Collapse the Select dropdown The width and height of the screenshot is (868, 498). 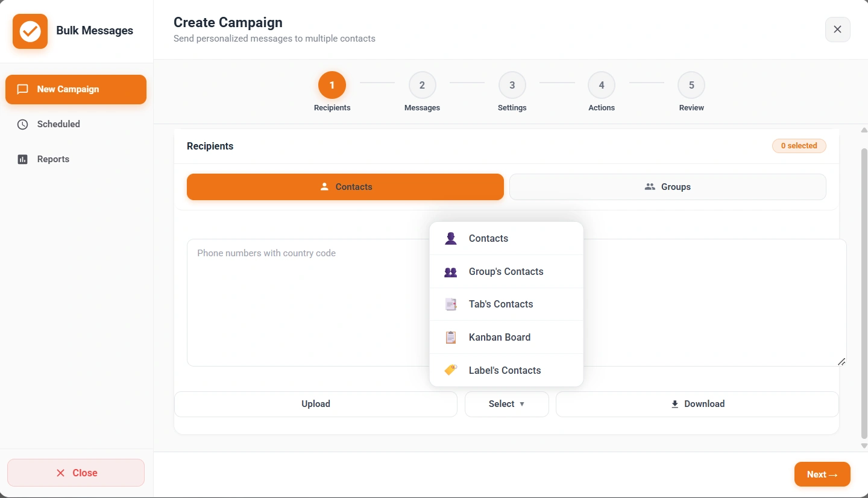pos(507,404)
